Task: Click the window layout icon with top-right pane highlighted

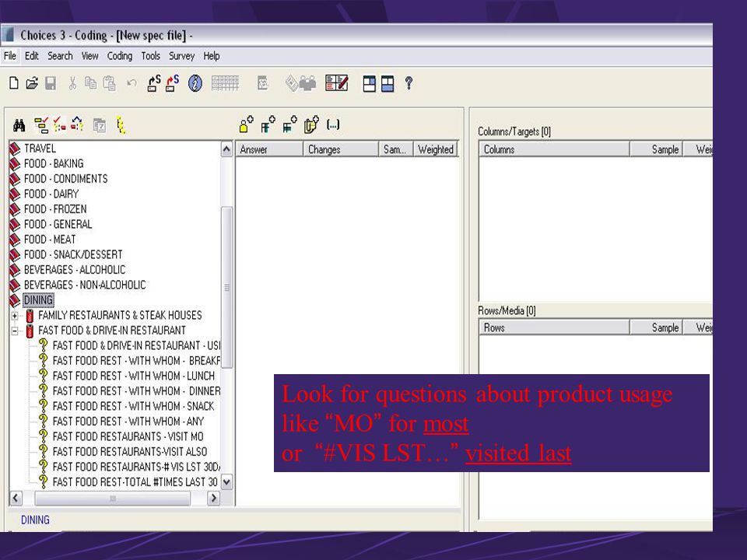Action: coord(369,84)
